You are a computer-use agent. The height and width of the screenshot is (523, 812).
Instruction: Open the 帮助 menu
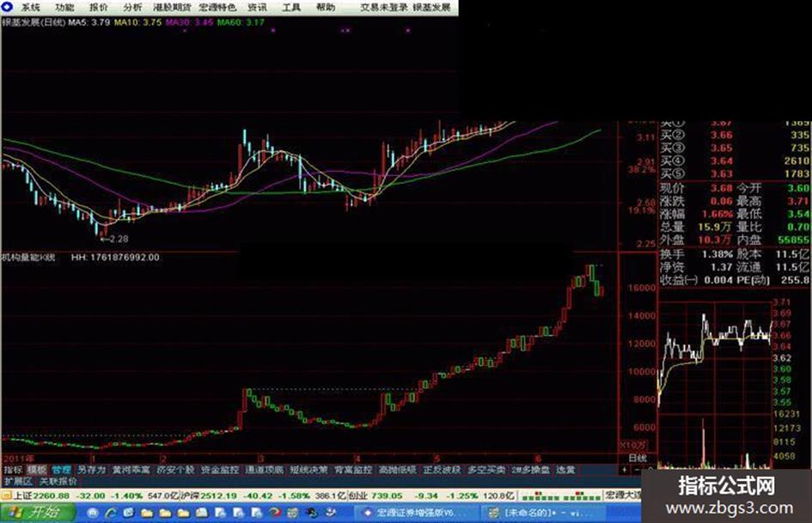[x=325, y=7]
